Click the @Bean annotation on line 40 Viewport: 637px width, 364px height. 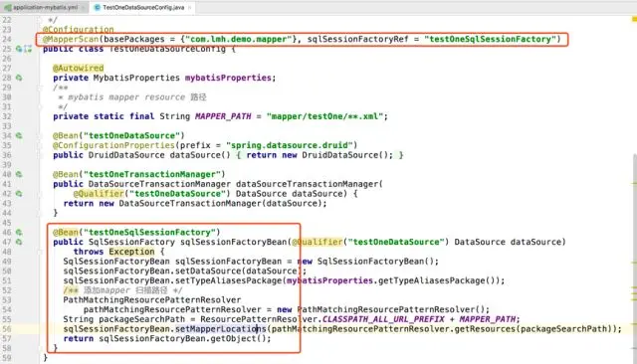pyautogui.click(x=66, y=174)
